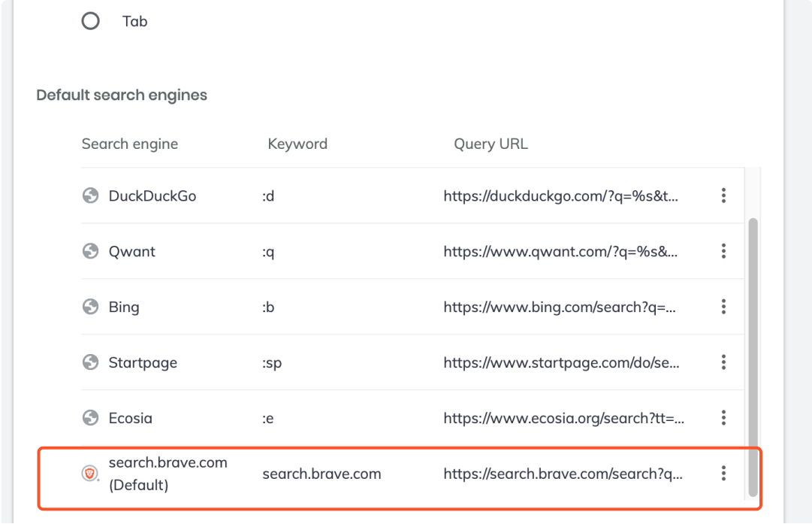Click the Brave lion favicon icon
This screenshot has height=524, width=812.
click(90, 473)
